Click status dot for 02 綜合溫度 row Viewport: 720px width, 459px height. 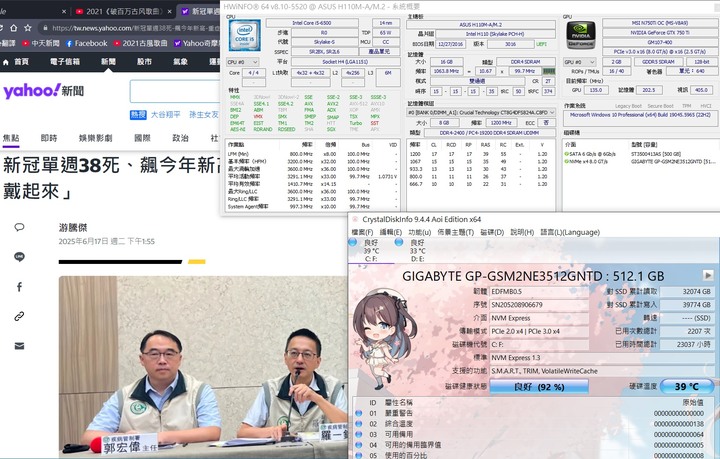pyautogui.click(x=359, y=424)
